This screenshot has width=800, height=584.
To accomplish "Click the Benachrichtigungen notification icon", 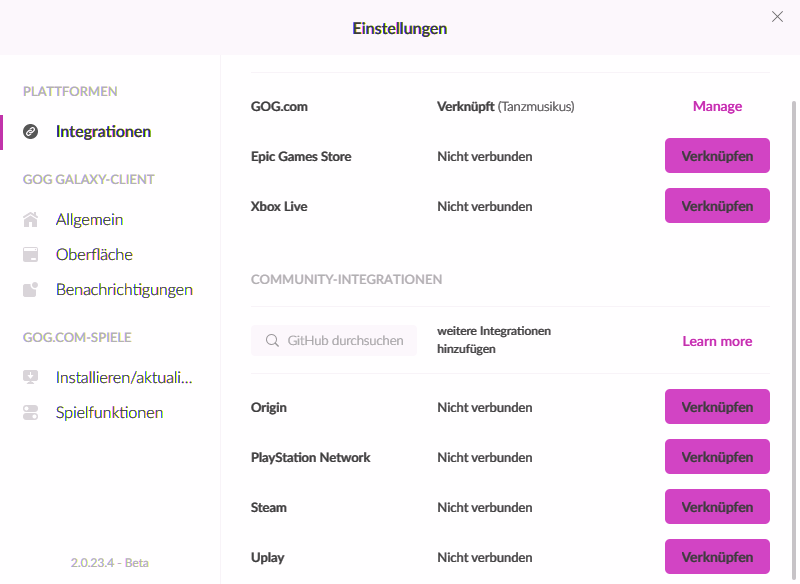I will (31, 290).
